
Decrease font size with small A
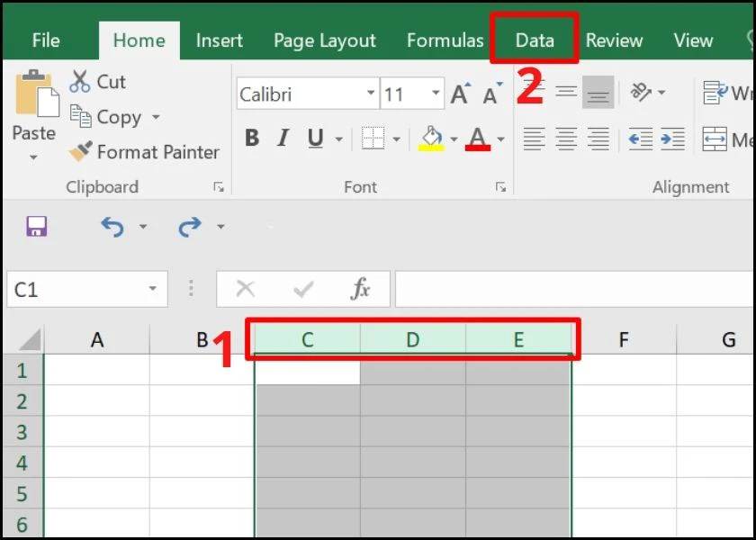point(492,94)
